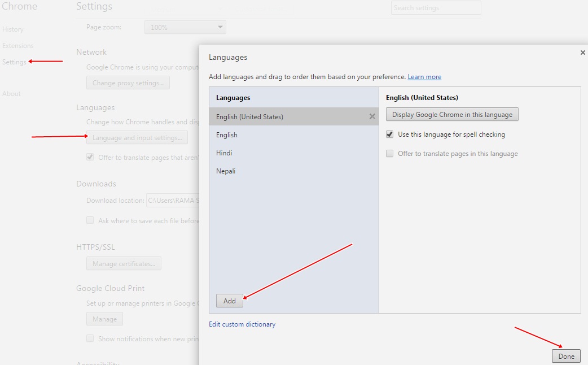
Task: Click the 'Learn more' link
Action: point(424,76)
